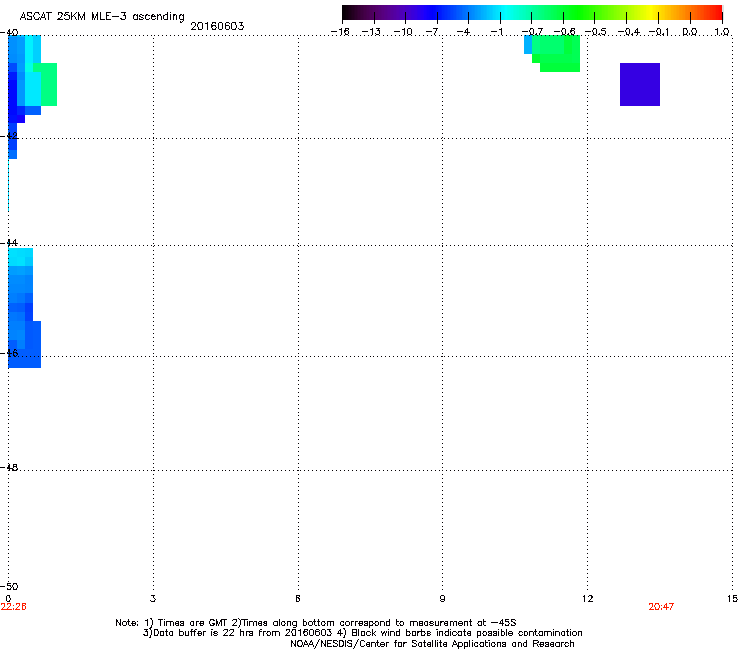Click the longitude axis label 6
The height and width of the screenshot is (650, 740).
click(298, 599)
